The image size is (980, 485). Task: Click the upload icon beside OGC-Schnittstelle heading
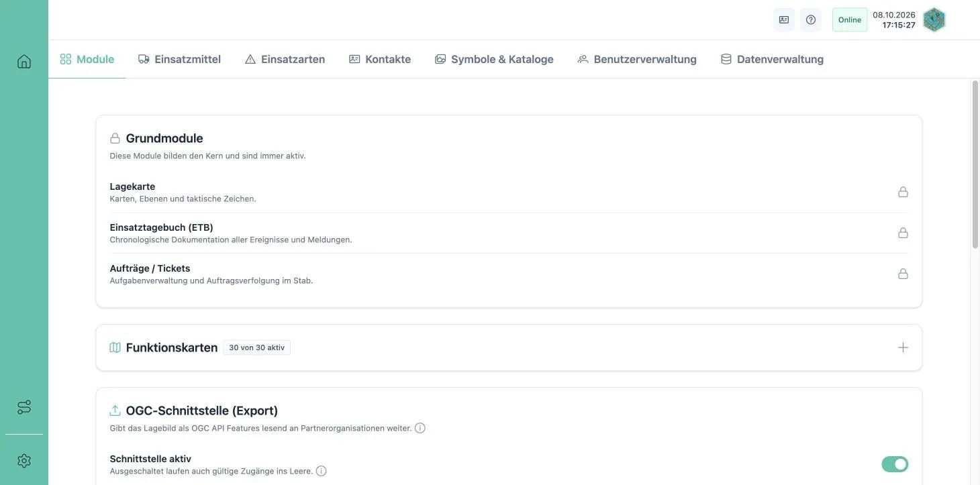[x=115, y=411]
